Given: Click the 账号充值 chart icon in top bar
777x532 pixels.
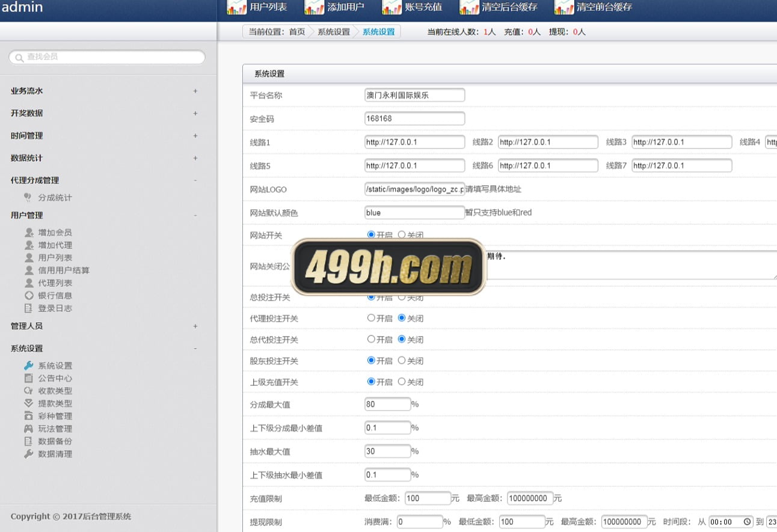Looking at the screenshot, I should point(392,7).
